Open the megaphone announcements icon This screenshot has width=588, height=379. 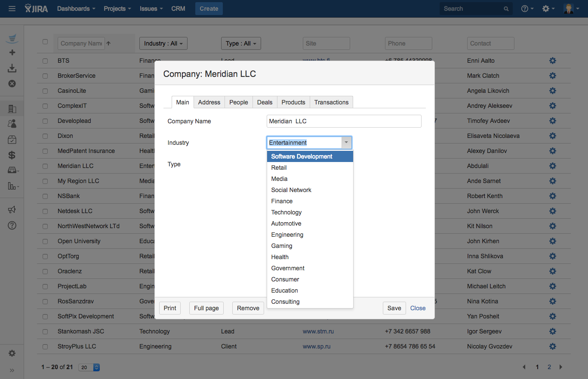(12, 210)
